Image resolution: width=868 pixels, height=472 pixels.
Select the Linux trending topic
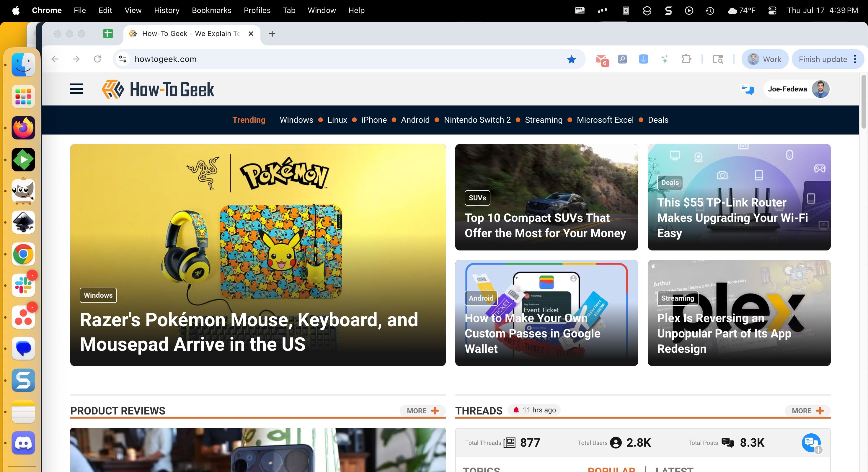coord(337,120)
